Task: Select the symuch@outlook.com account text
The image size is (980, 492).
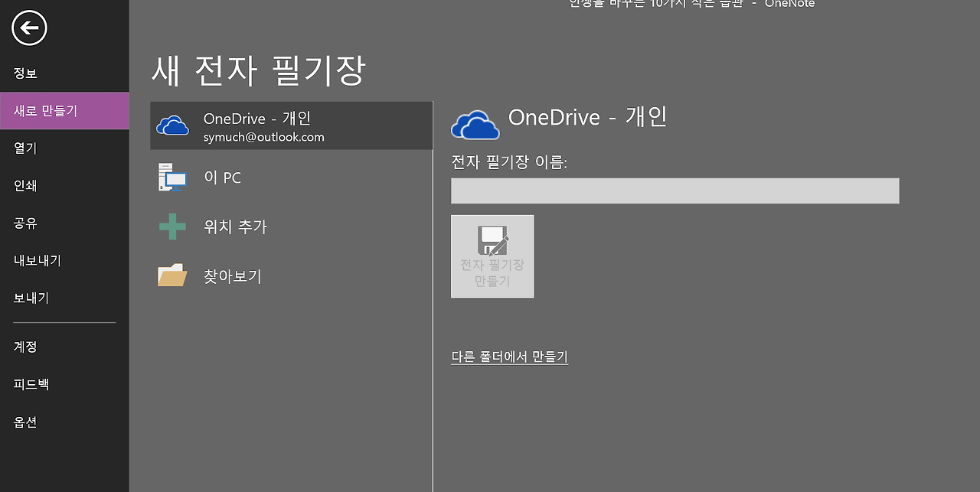Action: tap(264, 138)
